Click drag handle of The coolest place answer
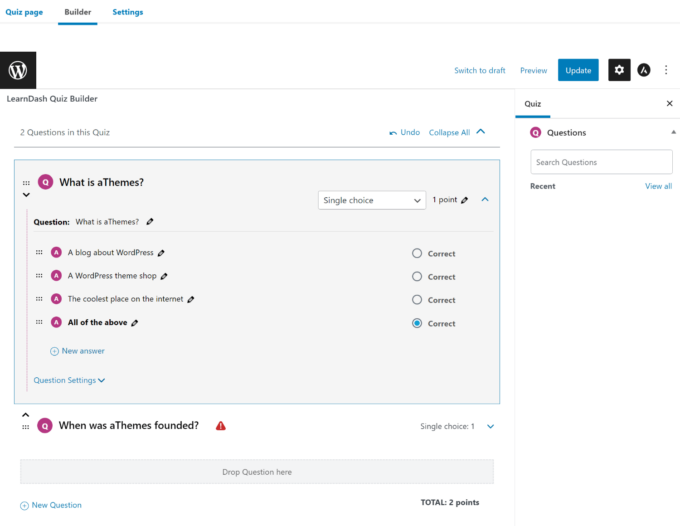Viewport: 680px width, 526px height. pyautogui.click(x=39, y=299)
